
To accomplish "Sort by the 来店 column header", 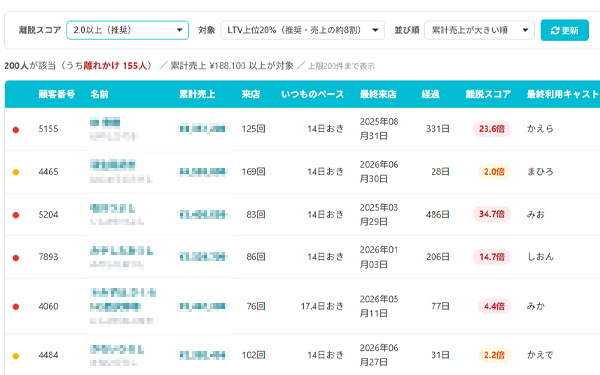I will pyautogui.click(x=251, y=94).
